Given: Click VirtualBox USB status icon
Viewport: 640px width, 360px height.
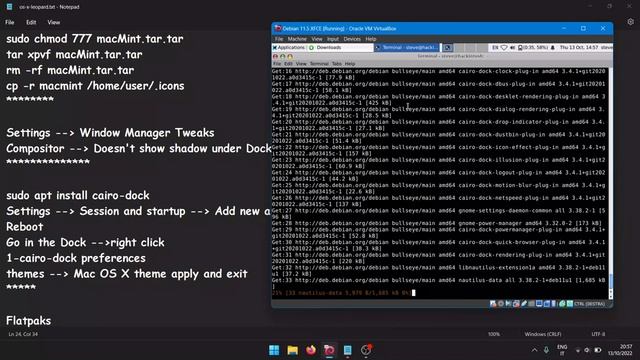Looking at the screenshot, I should 524,304.
